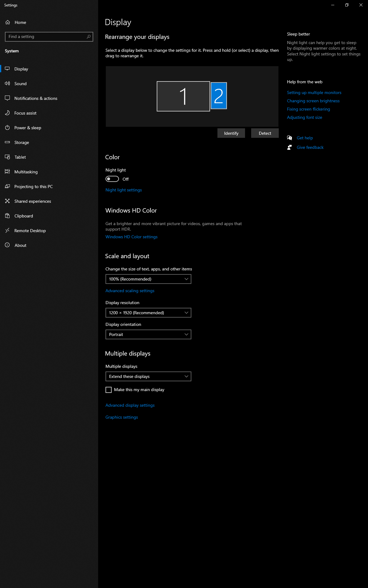Open the About page
The height and width of the screenshot is (588, 368).
(x=49, y=245)
